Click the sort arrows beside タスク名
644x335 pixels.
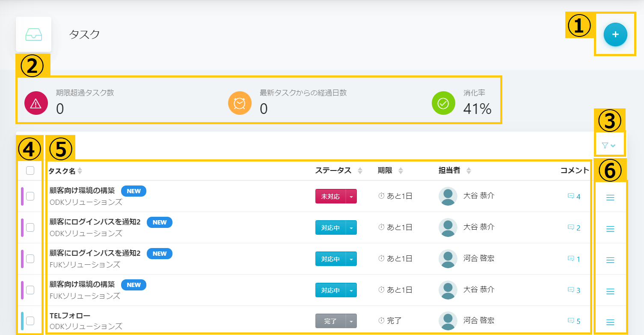tap(80, 171)
